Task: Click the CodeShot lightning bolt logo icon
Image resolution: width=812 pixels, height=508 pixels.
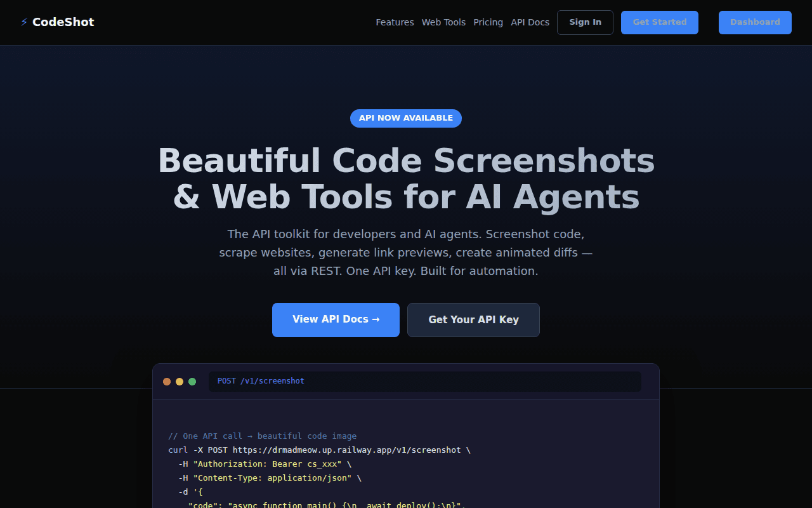Action: pos(24,22)
